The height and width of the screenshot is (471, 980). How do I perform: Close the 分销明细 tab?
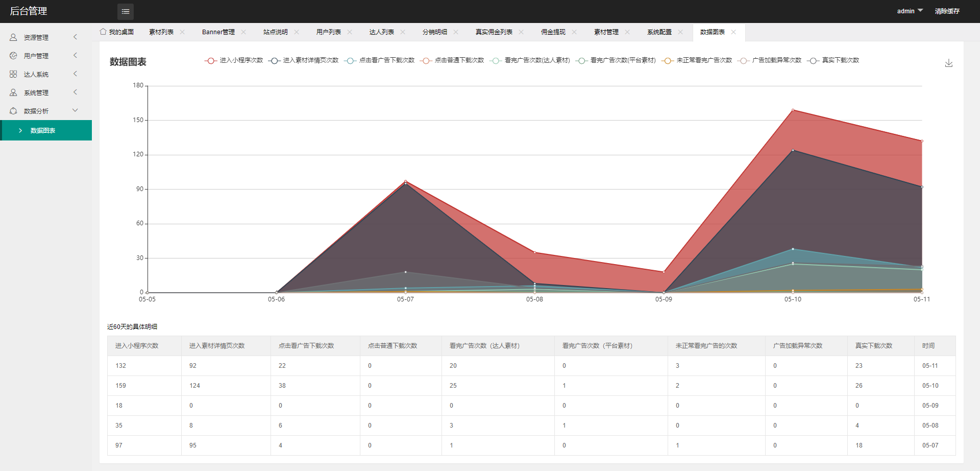(x=456, y=32)
